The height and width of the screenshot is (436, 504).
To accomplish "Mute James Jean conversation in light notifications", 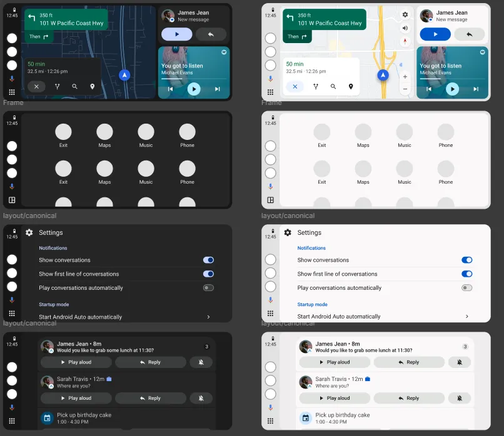I will pyautogui.click(x=460, y=362).
